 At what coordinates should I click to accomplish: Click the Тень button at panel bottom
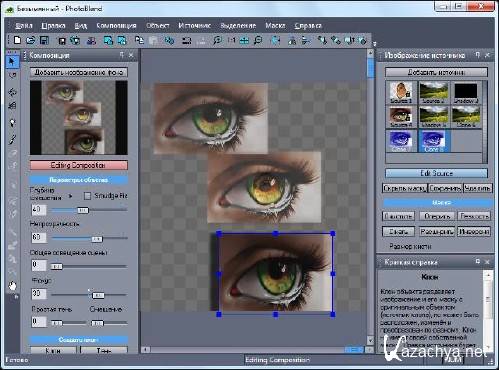coord(104,350)
